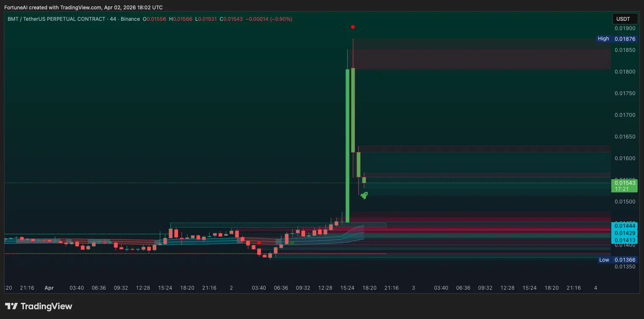Select the low value L0.01531
Viewport: 644px width, 319px height.
[206, 19]
